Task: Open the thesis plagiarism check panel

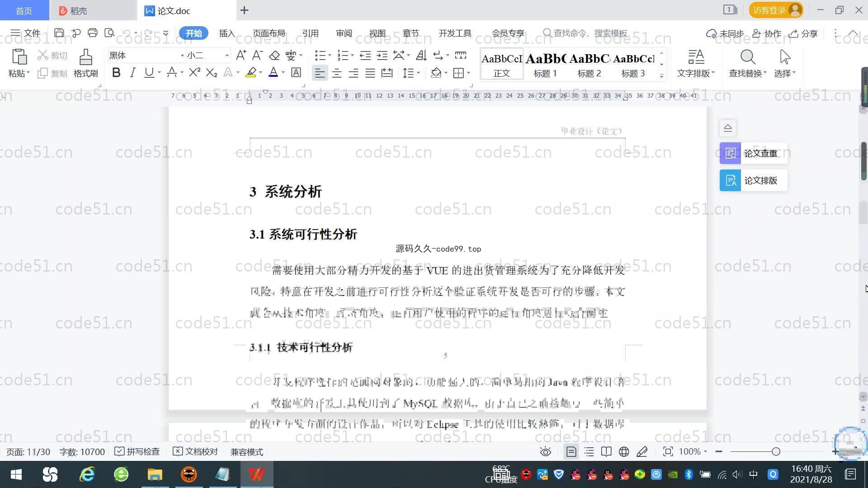Action: coord(753,153)
